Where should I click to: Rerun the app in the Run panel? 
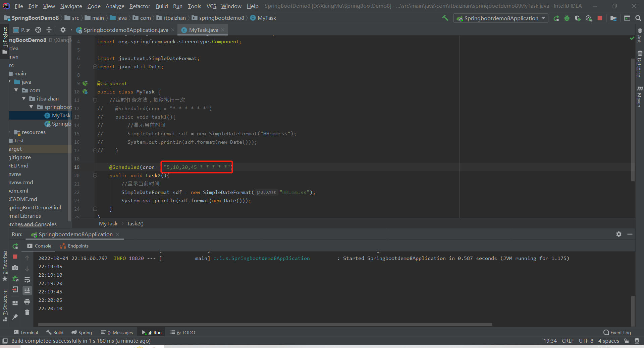[15, 246]
